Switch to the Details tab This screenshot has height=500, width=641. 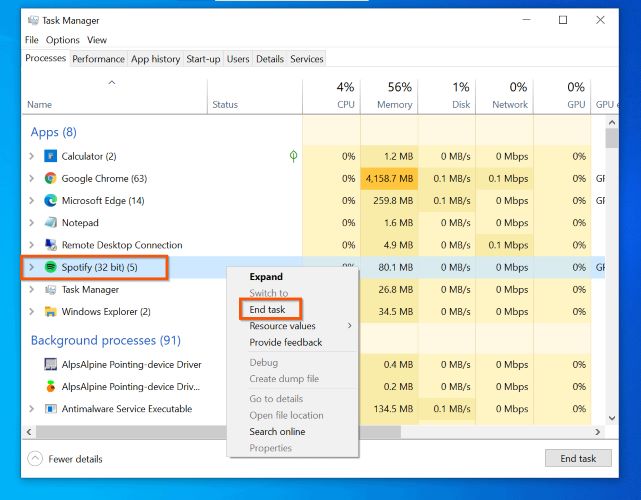click(x=270, y=59)
